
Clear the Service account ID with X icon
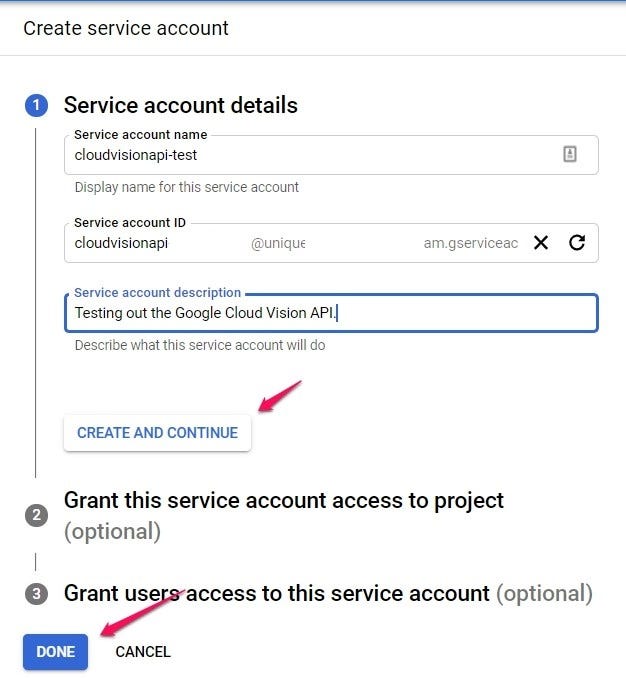coord(541,242)
